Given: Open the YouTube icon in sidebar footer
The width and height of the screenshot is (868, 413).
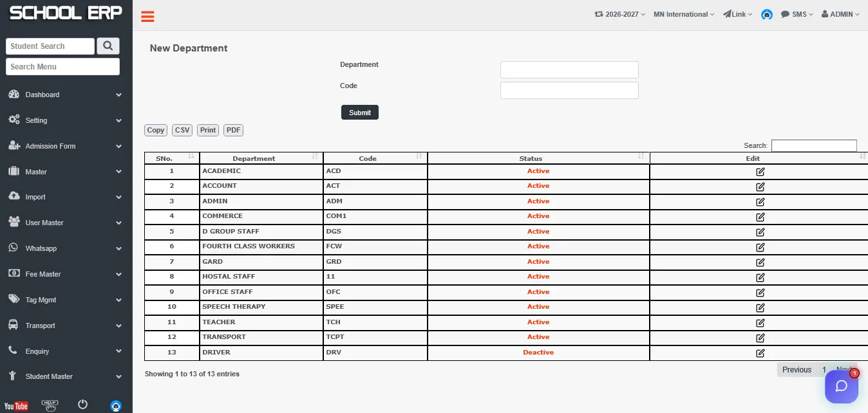Looking at the screenshot, I should coord(16,406).
